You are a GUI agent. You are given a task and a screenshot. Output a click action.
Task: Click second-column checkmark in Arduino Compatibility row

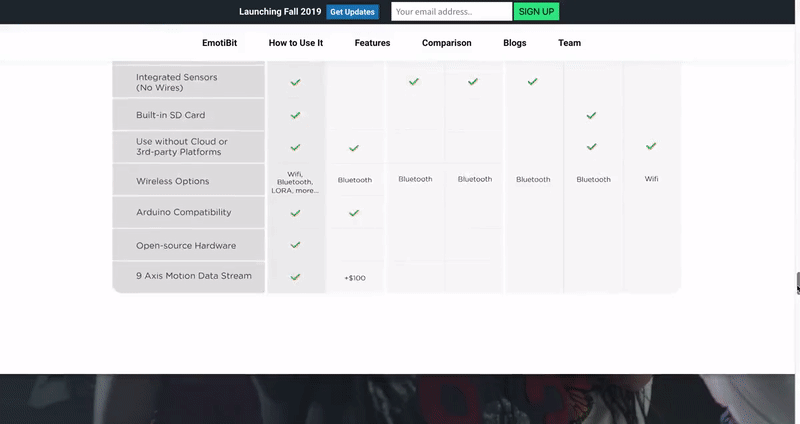(x=354, y=213)
